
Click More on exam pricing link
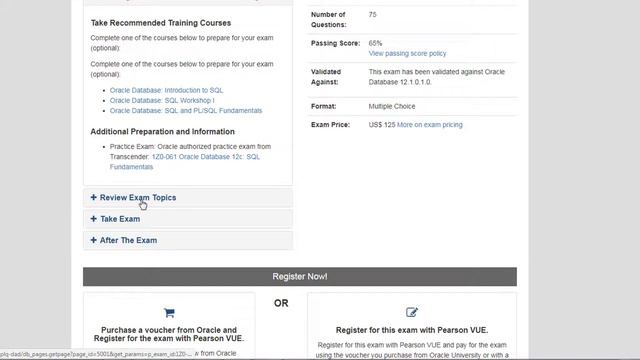click(430, 125)
